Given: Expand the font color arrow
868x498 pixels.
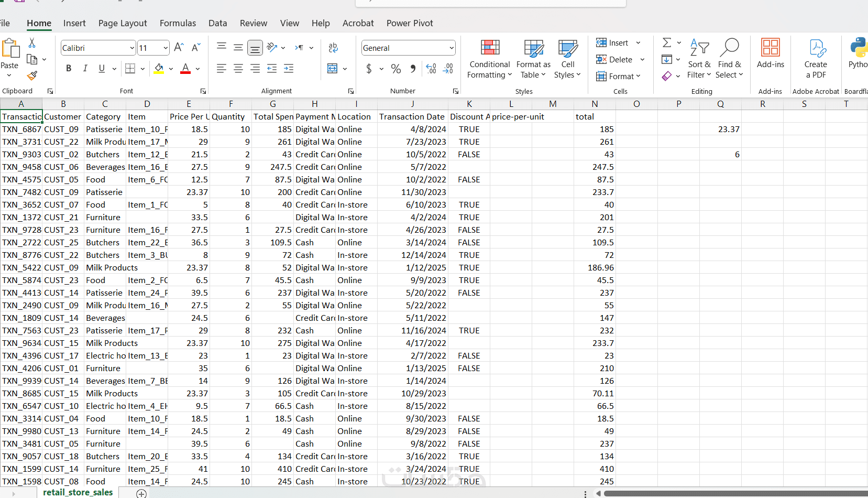Looking at the screenshot, I should click(197, 69).
